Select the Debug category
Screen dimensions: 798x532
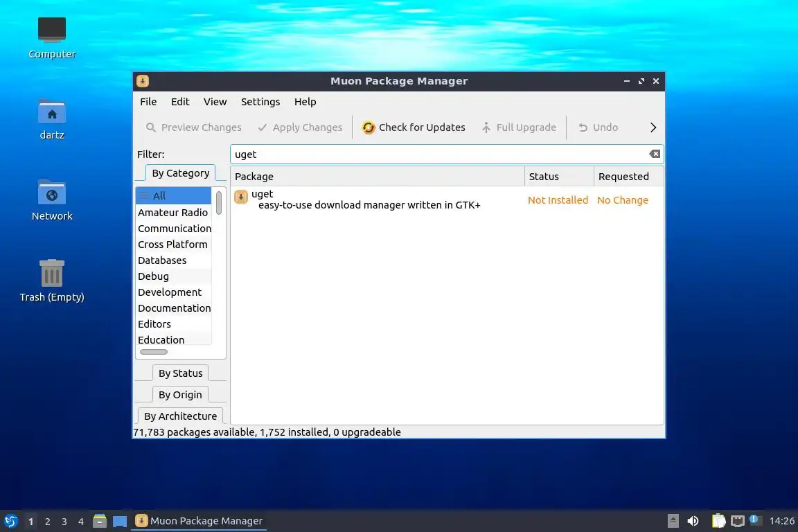click(x=174, y=276)
